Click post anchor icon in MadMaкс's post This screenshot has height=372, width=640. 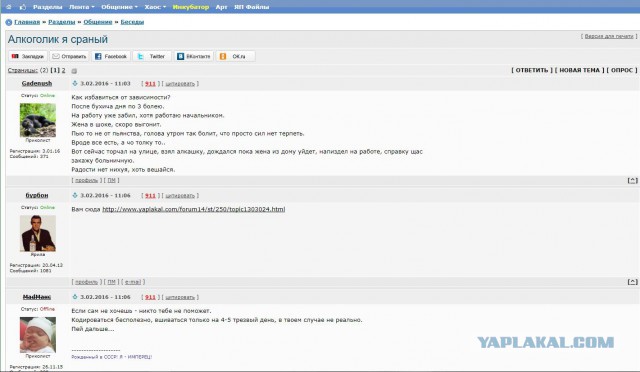pyautogui.click(x=75, y=297)
